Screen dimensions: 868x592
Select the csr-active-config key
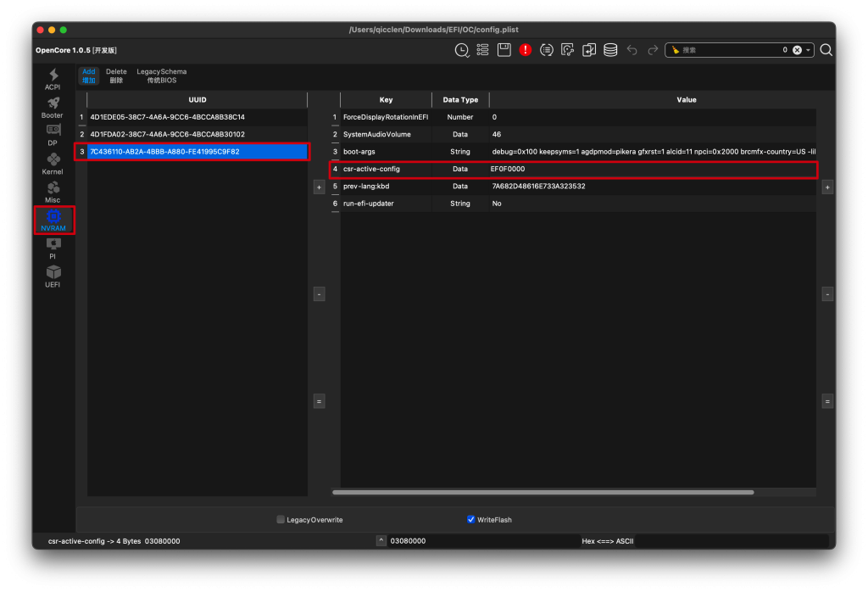[386, 169]
